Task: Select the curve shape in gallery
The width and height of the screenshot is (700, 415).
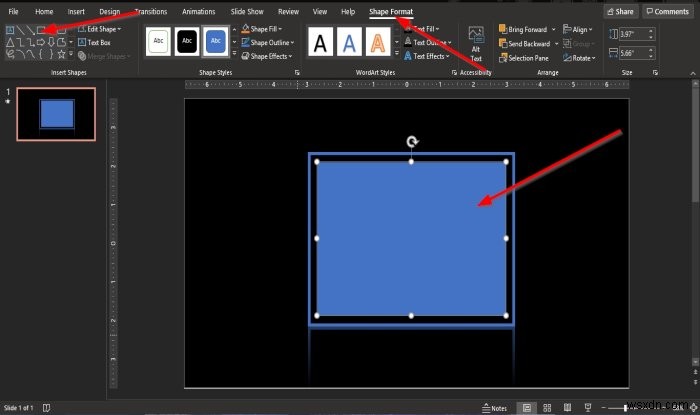Action: (30, 54)
